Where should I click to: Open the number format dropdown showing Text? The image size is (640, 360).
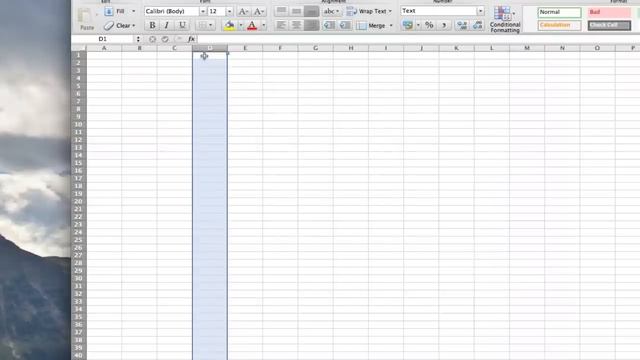coord(480,11)
